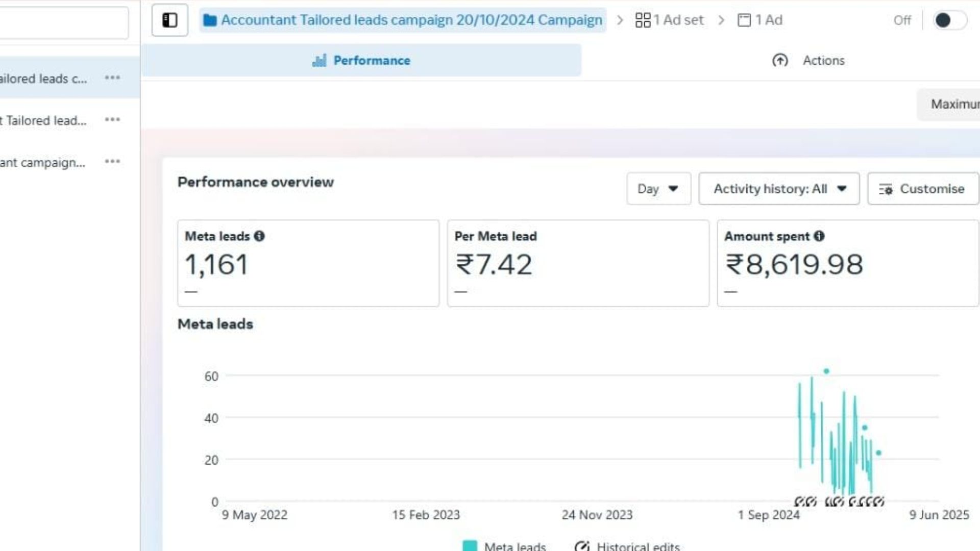Click the '9 Jun 2025' axis label

tap(939, 515)
